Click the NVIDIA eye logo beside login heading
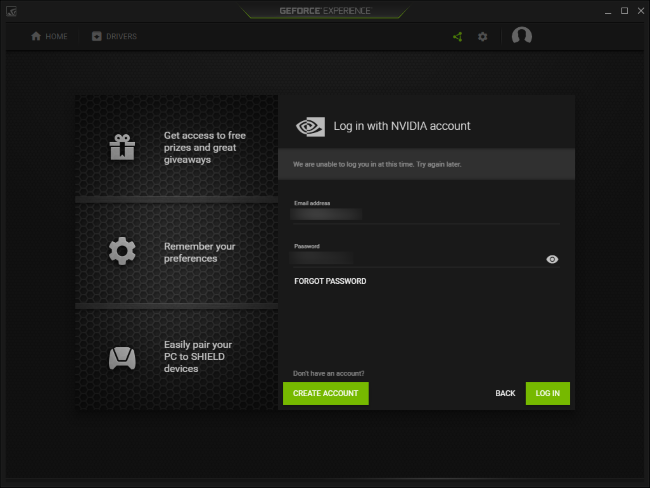650x488 pixels. [x=310, y=126]
